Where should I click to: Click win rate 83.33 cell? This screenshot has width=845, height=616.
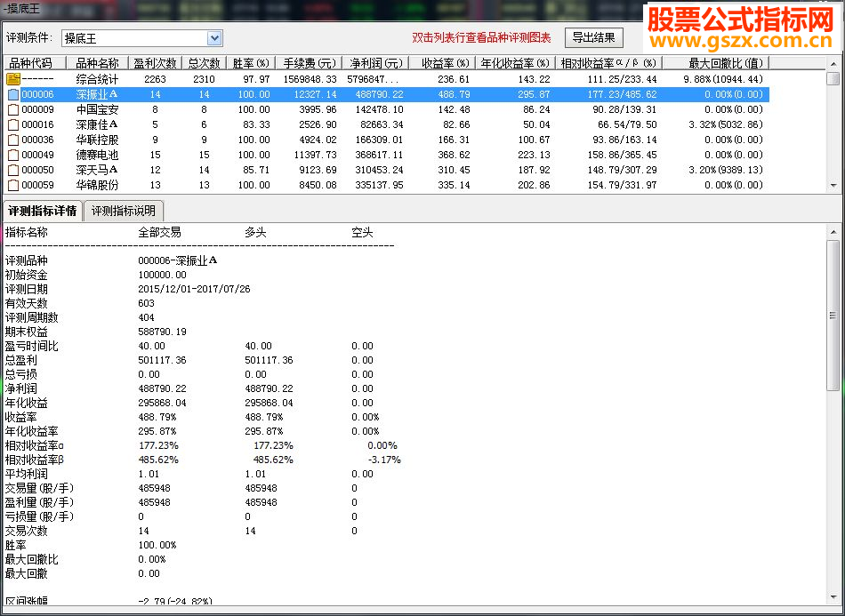[x=256, y=124]
